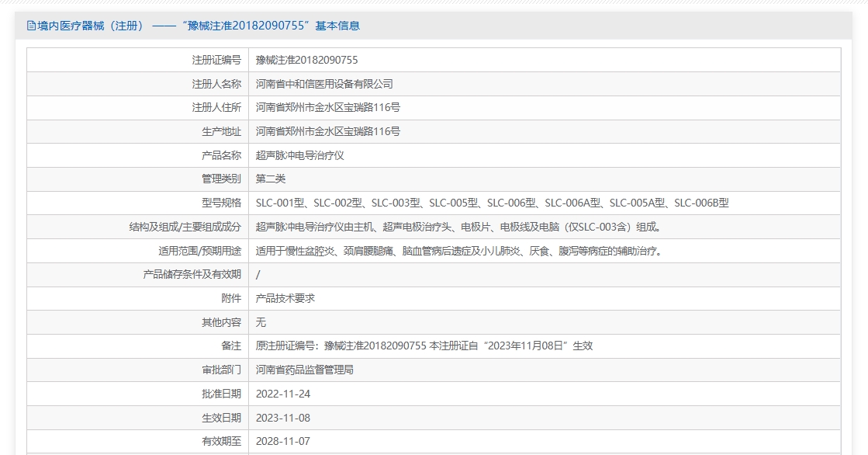This screenshot has width=868, height=455.
Task: Click the header title '境内医疗器械（注册）基本信息'
Action: coord(199,26)
